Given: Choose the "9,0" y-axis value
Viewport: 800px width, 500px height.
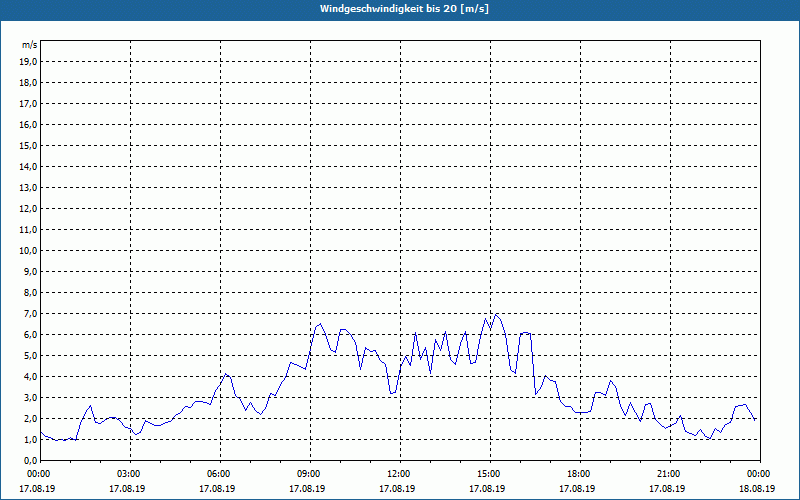Looking at the screenshot, I should coord(30,271).
